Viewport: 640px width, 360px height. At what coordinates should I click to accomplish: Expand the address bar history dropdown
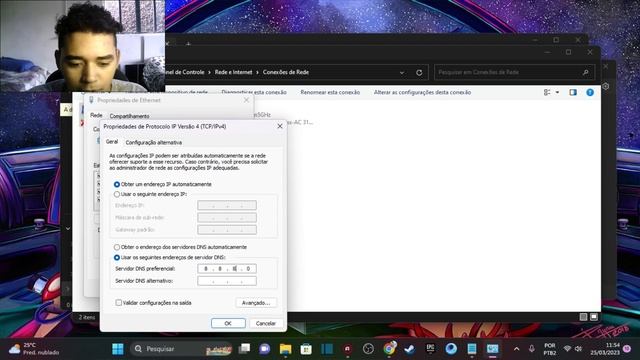tap(402, 73)
